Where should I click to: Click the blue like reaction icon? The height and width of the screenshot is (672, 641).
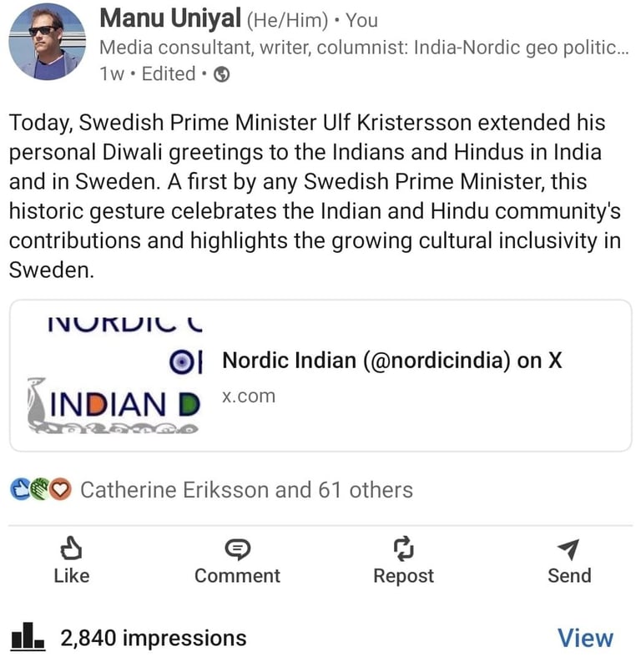click(19, 489)
